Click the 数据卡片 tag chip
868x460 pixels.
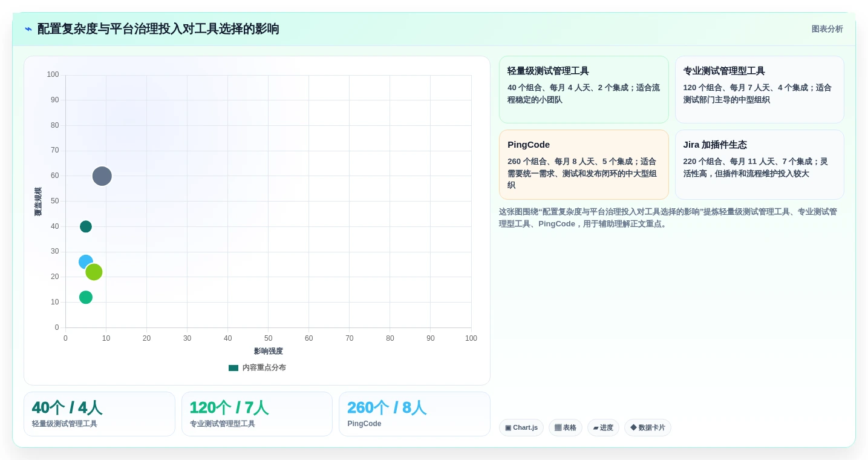(648, 428)
